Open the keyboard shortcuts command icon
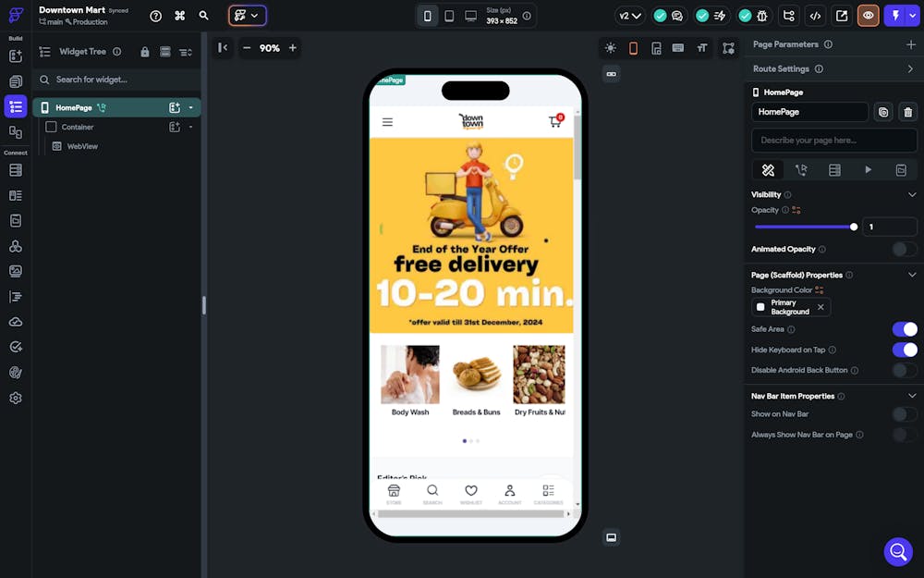The width and height of the screenshot is (924, 578). click(x=180, y=16)
